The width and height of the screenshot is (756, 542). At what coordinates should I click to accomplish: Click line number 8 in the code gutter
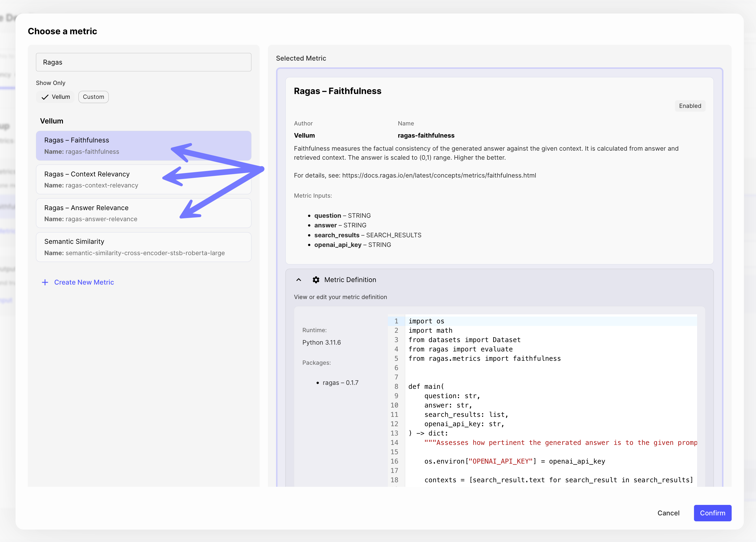[396, 386]
